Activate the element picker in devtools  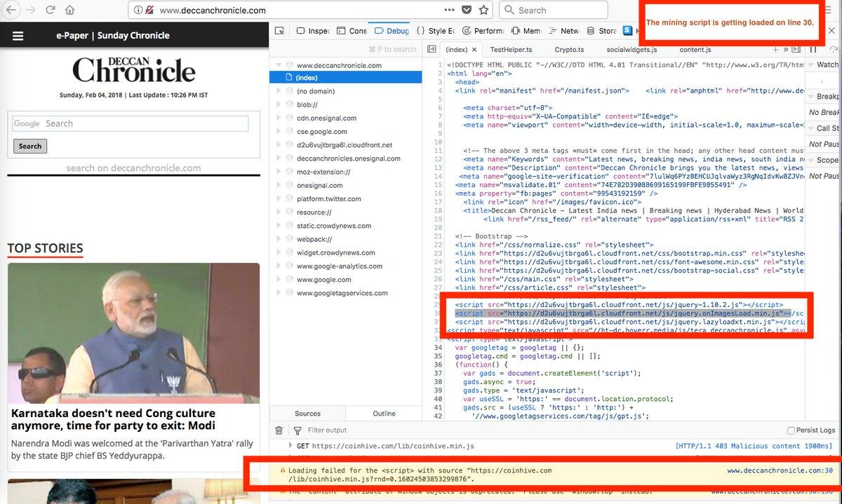tap(279, 31)
